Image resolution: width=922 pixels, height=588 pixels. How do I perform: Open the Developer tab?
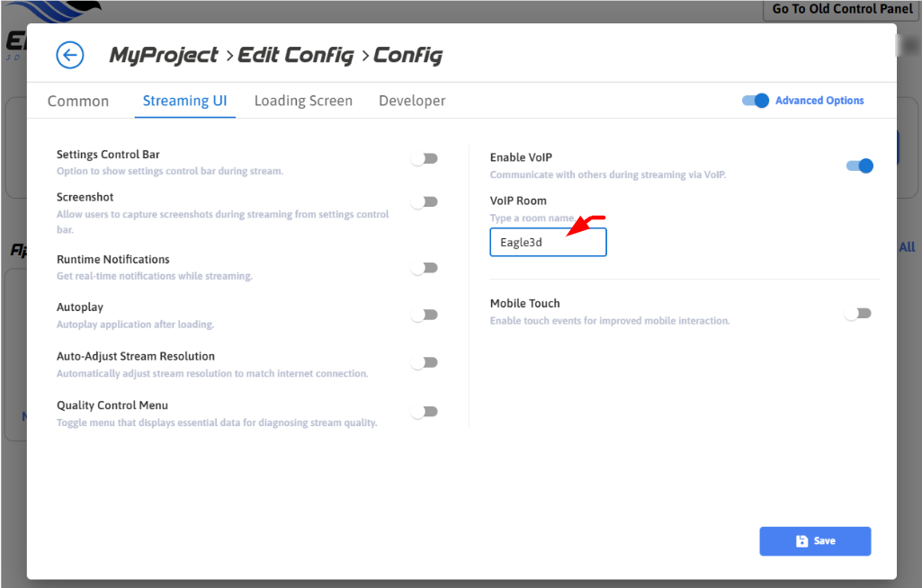click(x=412, y=101)
